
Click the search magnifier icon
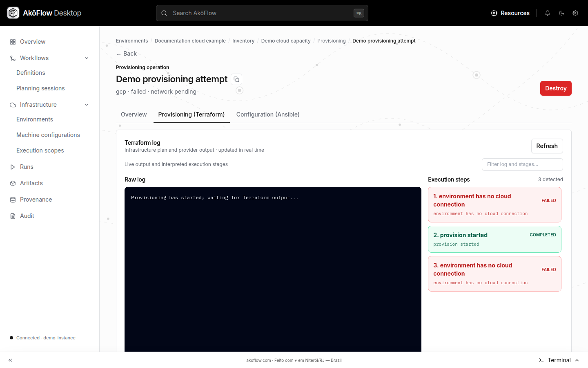[x=164, y=13]
